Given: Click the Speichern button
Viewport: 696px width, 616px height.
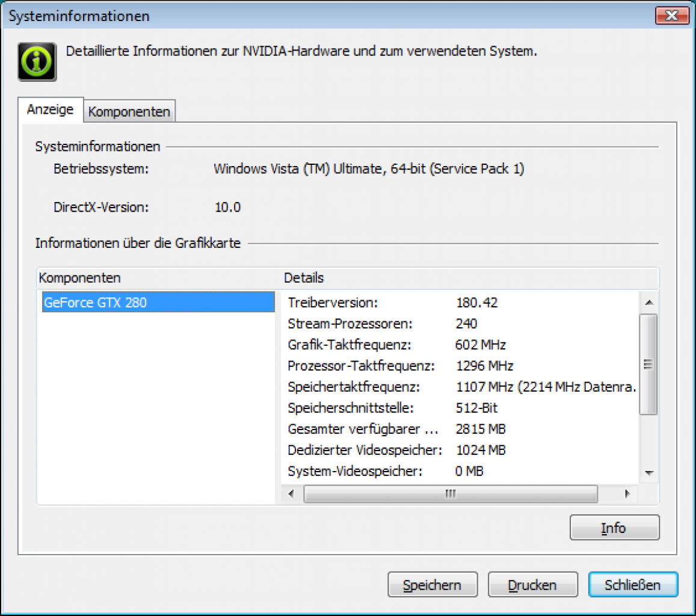Looking at the screenshot, I should click(x=433, y=585).
